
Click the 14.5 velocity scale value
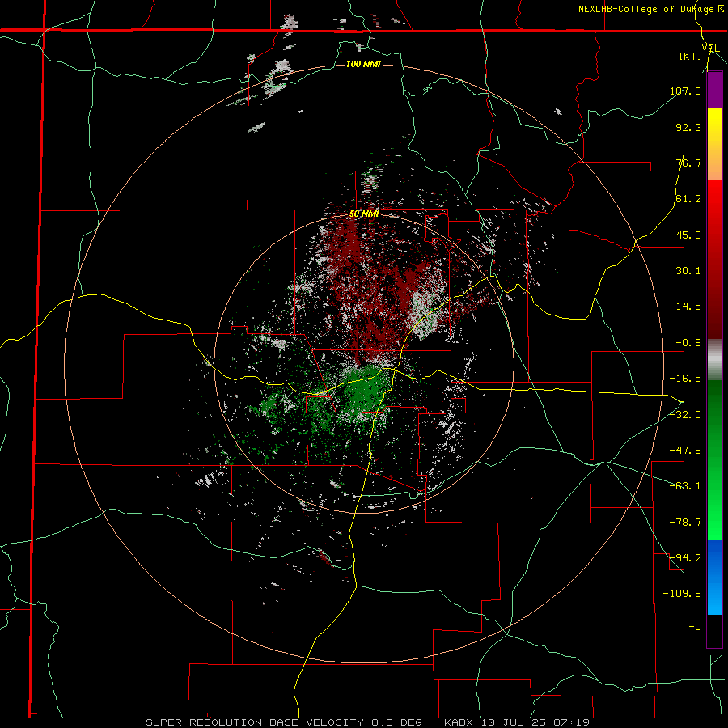688,307
